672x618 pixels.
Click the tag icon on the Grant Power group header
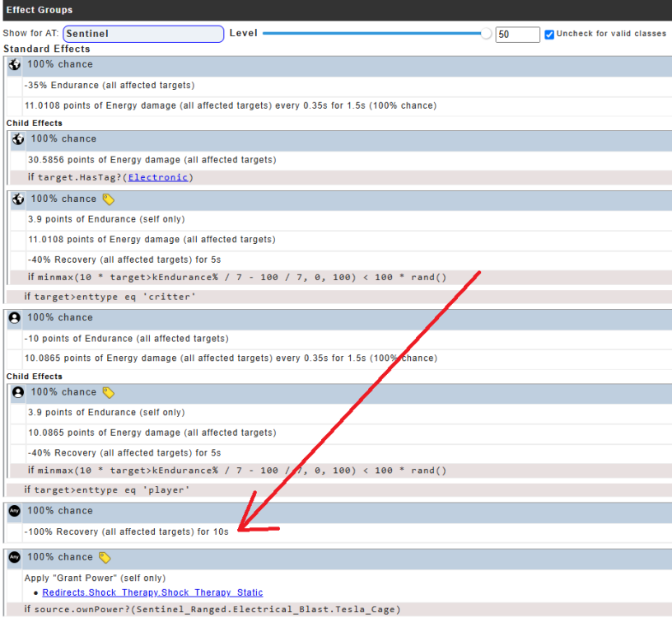[105, 558]
